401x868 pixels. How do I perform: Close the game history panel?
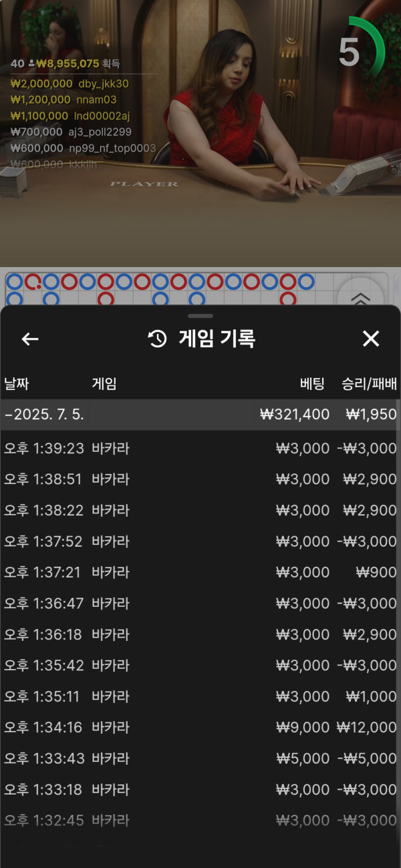pos(371,339)
